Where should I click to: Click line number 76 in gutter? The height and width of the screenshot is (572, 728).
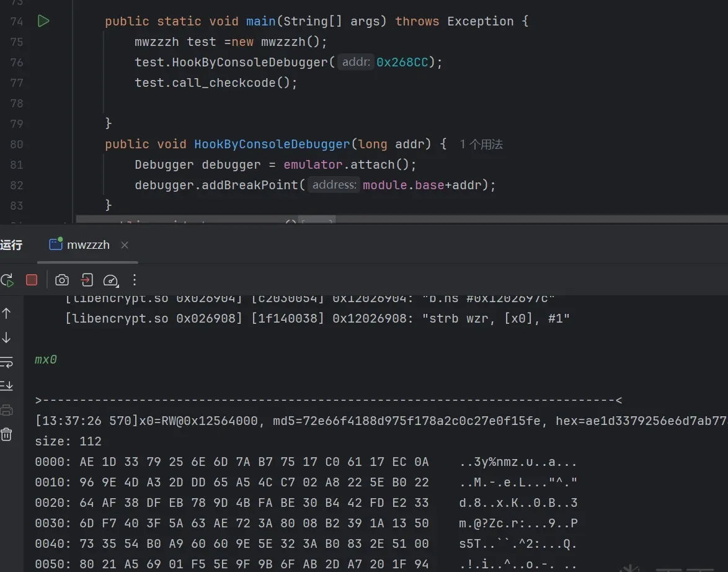click(x=17, y=62)
